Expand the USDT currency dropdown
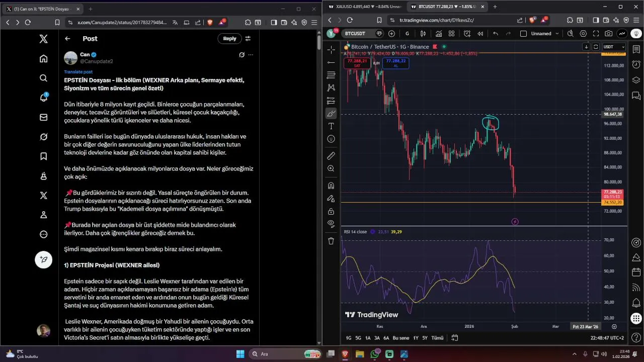The image size is (644, 362). pyautogui.click(x=614, y=47)
